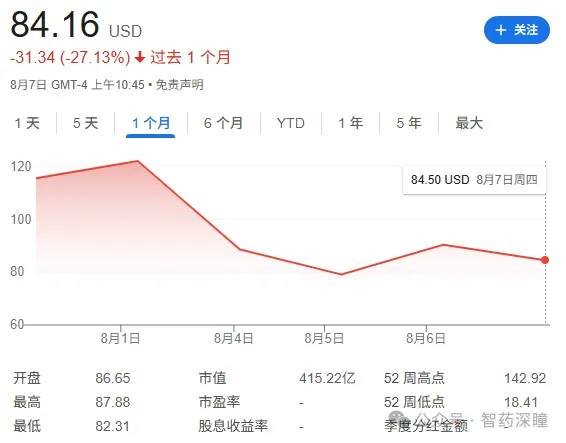Click the 市值 value 415.22亿
This screenshot has height=443, width=566.
[327, 378]
